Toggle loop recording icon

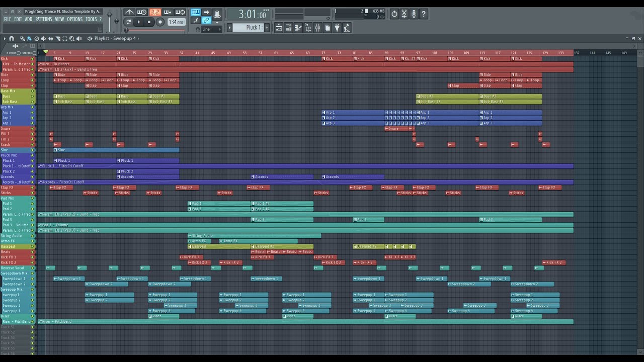[x=180, y=12]
